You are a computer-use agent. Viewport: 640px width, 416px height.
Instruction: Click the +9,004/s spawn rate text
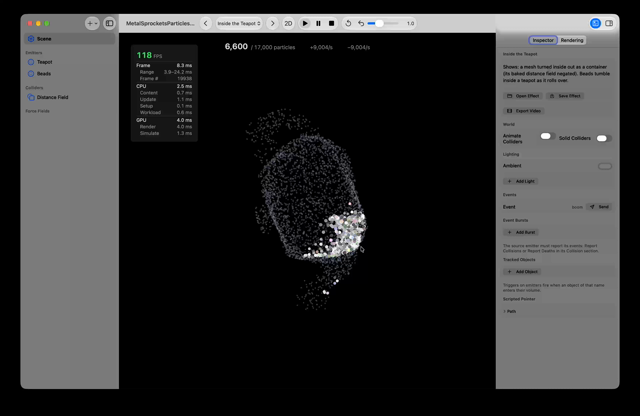tap(321, 47)
